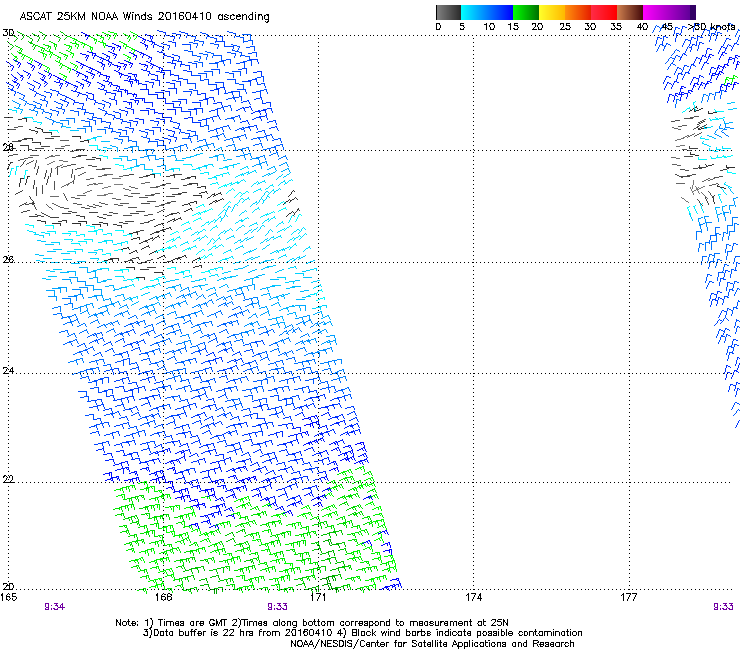This screenshot has height=650, width=740.
Task: Click the longitude label 177
Action: 629,597
